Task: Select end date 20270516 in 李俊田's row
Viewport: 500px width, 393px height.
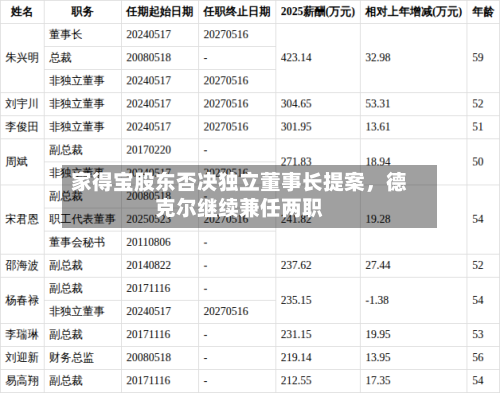Action: coord(226,127)
